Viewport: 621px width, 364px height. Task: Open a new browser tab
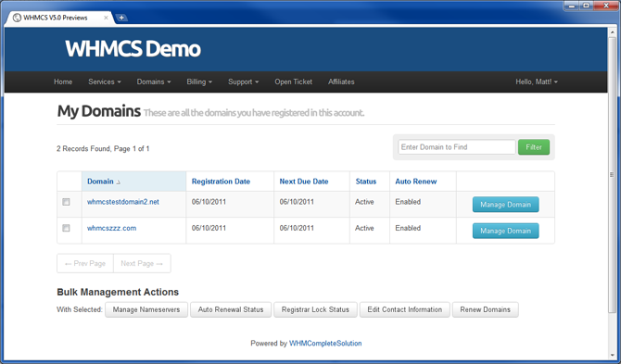point(121,18)
